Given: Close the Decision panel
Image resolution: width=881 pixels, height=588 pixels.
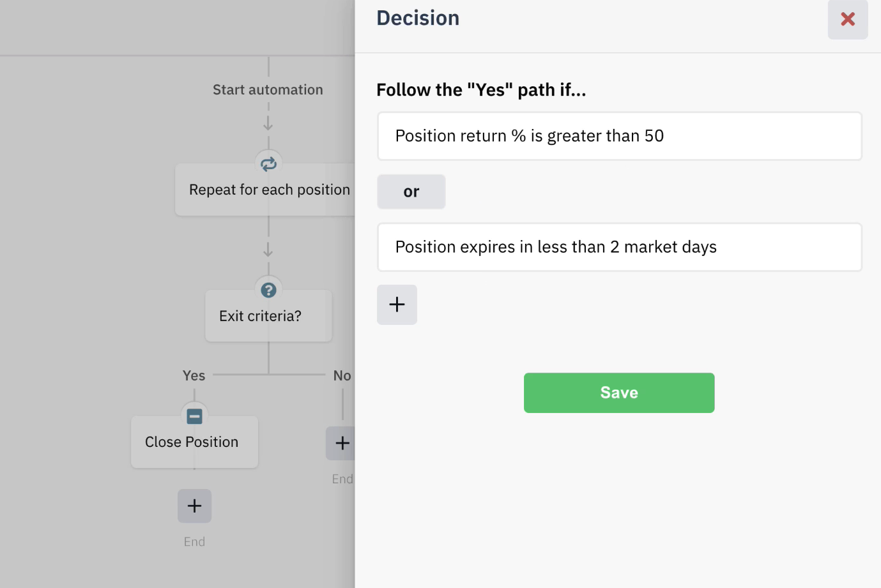Looking at the screenshot, I should (847, 19).
